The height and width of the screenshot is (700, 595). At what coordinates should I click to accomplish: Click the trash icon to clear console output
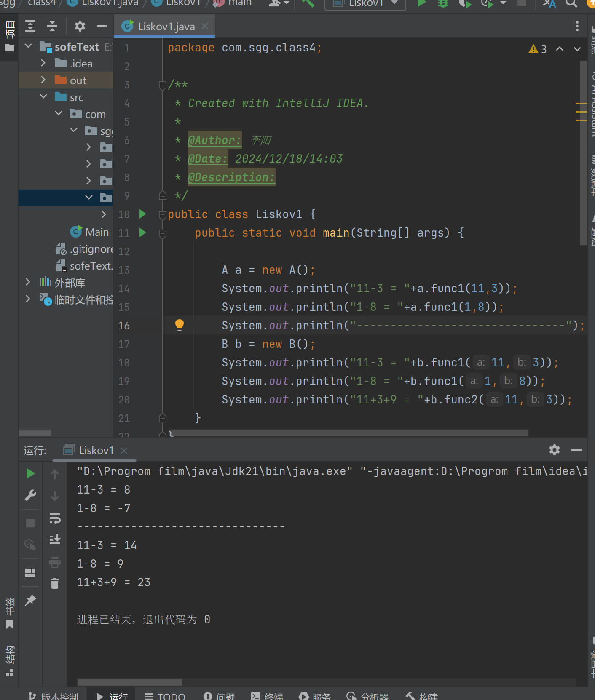55,583
